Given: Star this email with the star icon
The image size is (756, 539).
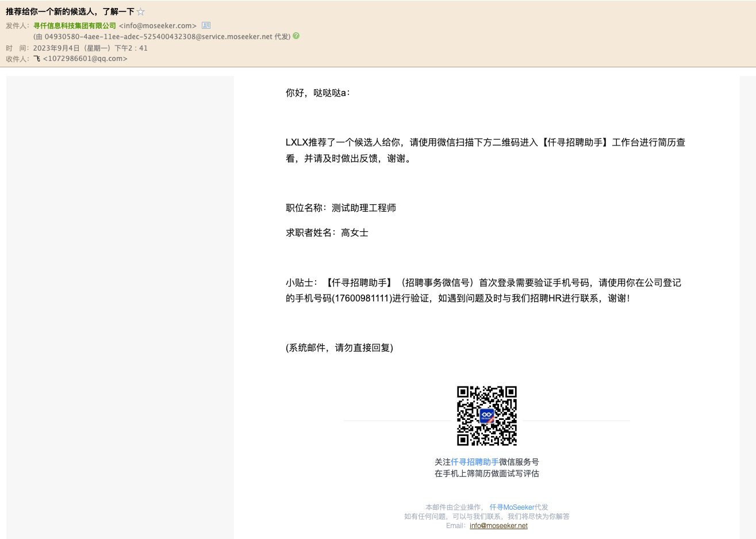Looking at the screenshot, I should tap(141, 12).
